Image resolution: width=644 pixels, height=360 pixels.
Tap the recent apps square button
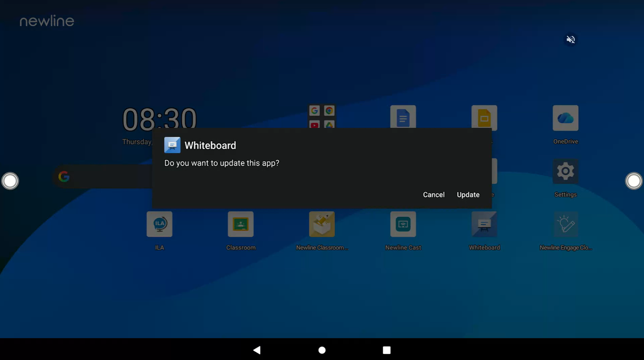point(387,350)
